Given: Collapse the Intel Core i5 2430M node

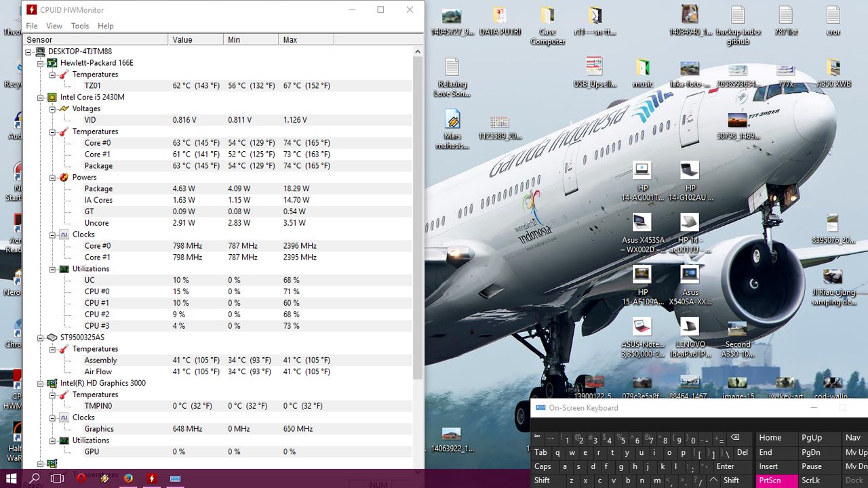Looking at the screenshot, I should pyautogui.click(x=41, y=98).
